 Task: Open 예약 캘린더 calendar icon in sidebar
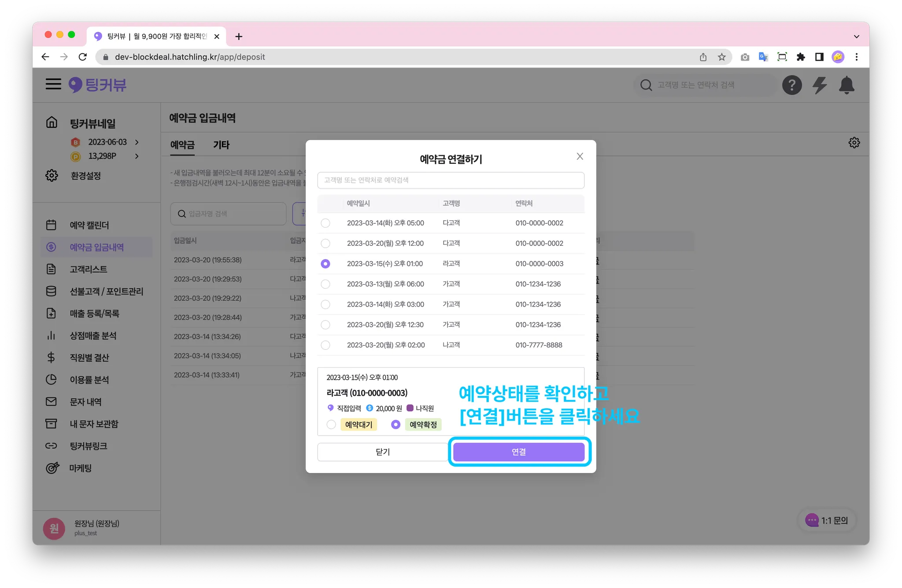pyautogui.click(x=51, y=225)
